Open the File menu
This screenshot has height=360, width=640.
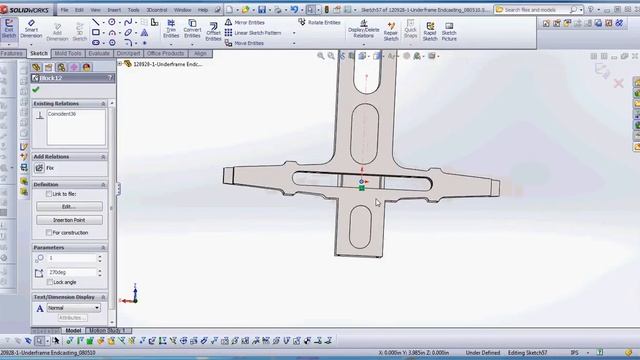(x=64, y=9)
